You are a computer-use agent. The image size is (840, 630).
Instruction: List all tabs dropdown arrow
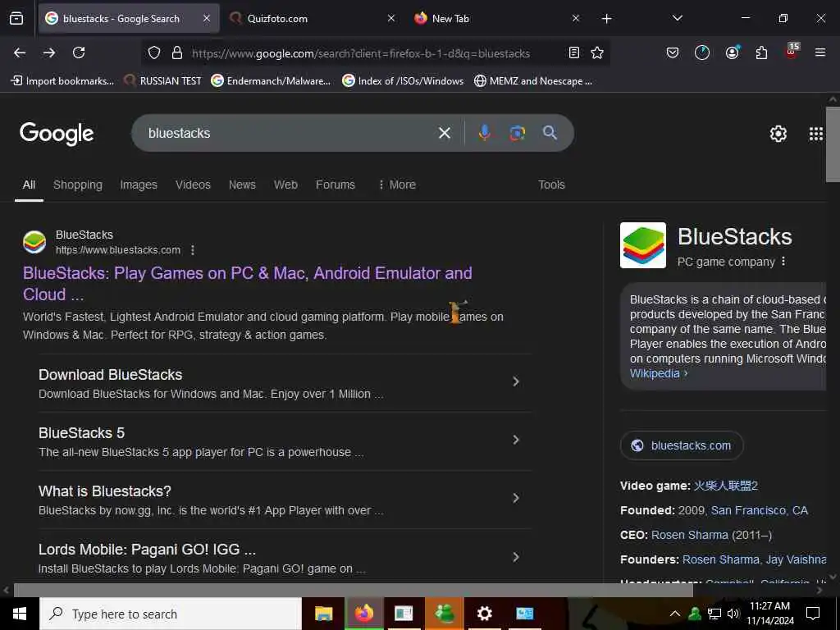(677, 18)
